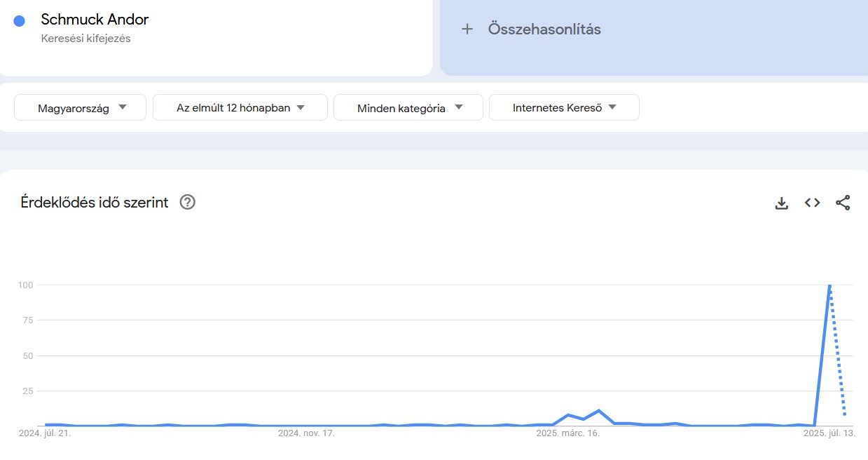
Task: Open the Magyarország region dropdown
Action: [81, 108]
